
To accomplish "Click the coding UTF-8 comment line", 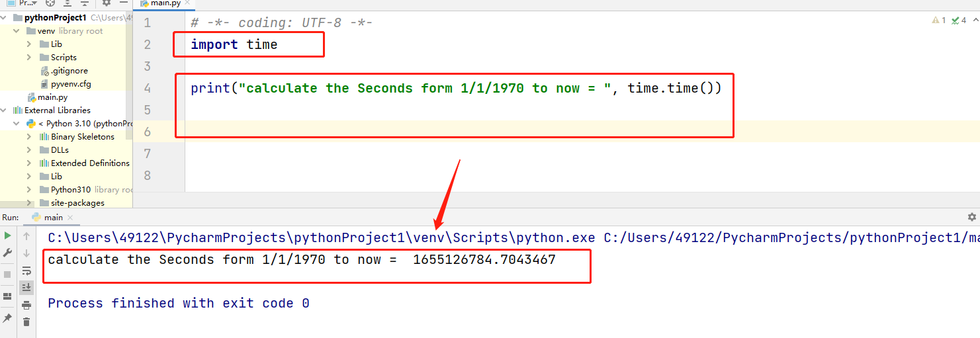I will [x=282, y=23].
